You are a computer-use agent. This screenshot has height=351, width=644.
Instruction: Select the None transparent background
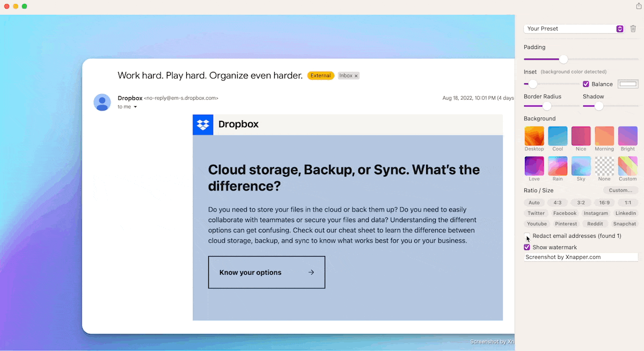tap(604, 166)
